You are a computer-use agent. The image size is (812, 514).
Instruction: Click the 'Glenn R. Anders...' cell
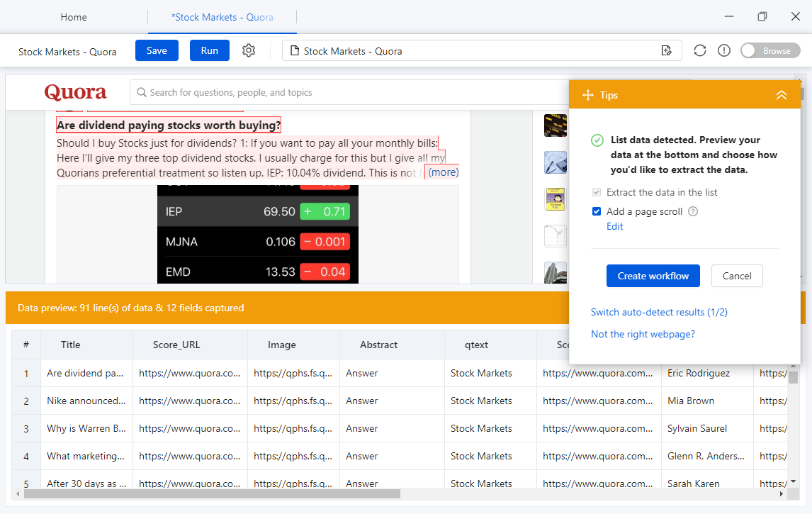click(707, 456)
